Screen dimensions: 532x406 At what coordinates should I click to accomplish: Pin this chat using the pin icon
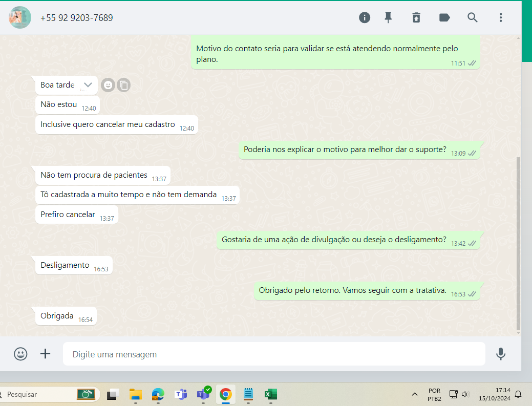(389, 18)
